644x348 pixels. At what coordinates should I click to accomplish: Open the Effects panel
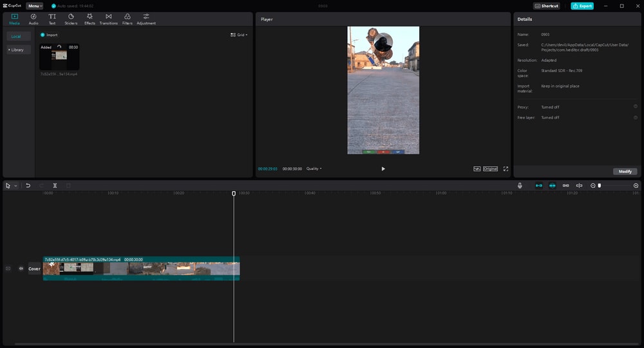tap(90, 18)
